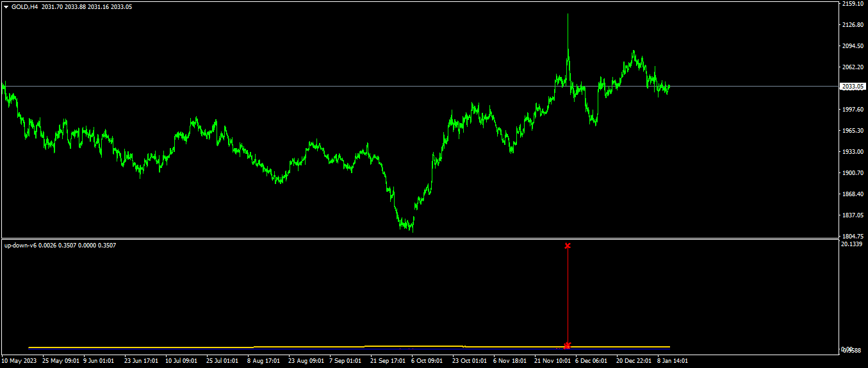Click the date label 8 Jan 14:01
868x368 pixels.
pos(673,361)
